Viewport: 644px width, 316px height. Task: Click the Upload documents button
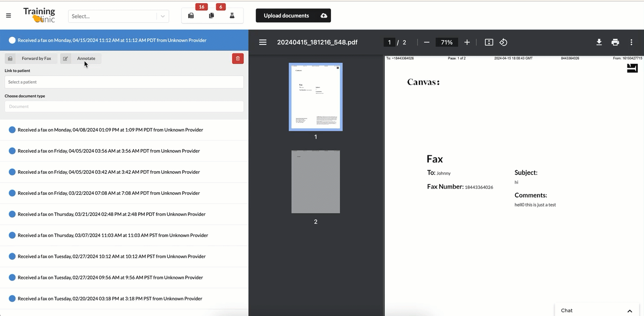(x=293, y=16)
